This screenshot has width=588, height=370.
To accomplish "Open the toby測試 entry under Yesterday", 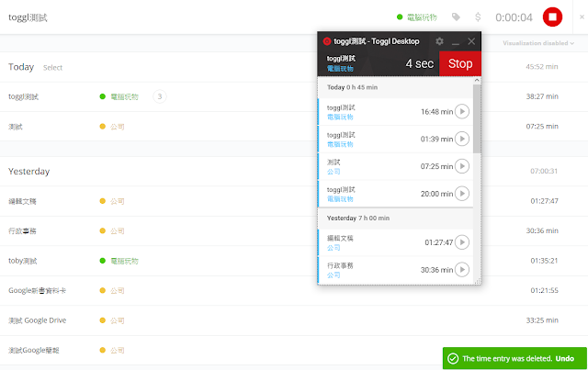I will pos(22,261).
